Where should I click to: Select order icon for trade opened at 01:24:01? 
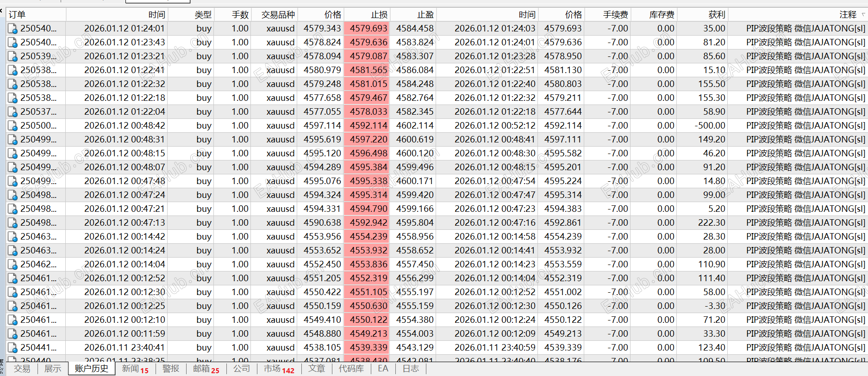[x=12, y=29]
